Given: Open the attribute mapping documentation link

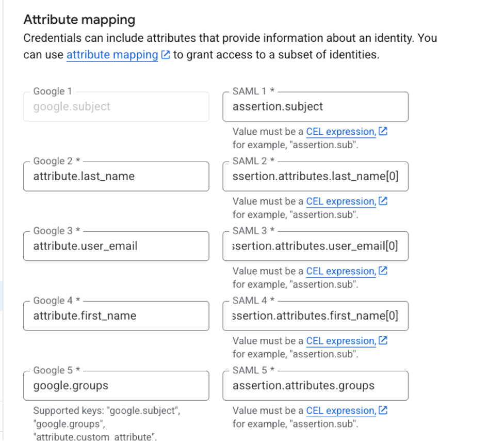Looking at the screenshot, I should click(111, 55).
